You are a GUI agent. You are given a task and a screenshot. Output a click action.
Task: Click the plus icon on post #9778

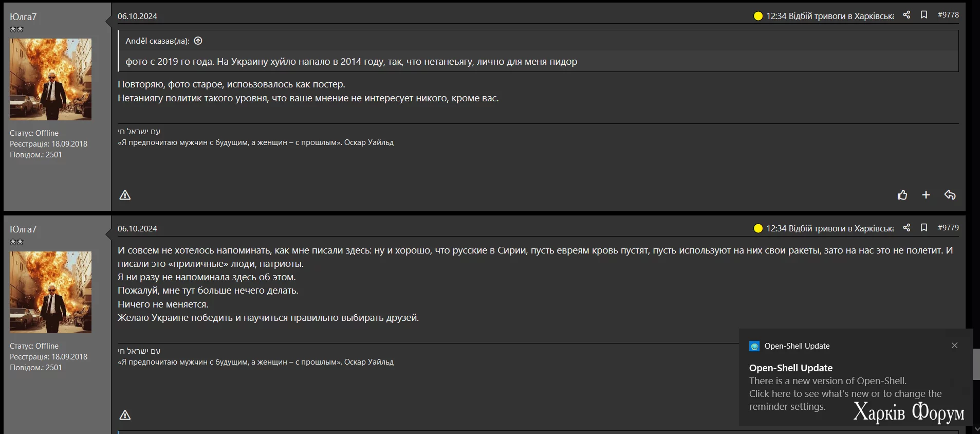pyautogui.click(x=926, y=195)
